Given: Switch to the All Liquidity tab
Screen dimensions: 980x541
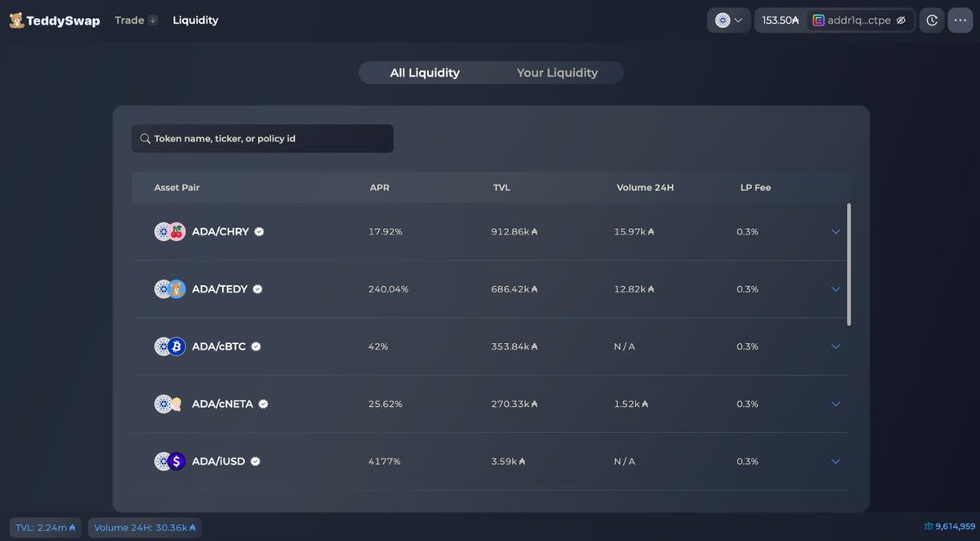Looking at the screenshot, I should pyautogui.click(x=425, y=73).
